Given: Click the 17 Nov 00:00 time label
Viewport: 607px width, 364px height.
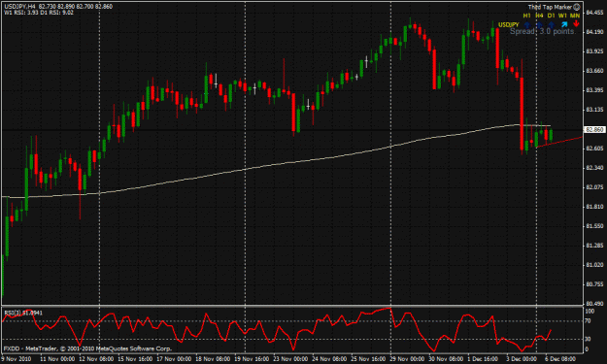Looking at the screenshot, I should coord(174,359).
